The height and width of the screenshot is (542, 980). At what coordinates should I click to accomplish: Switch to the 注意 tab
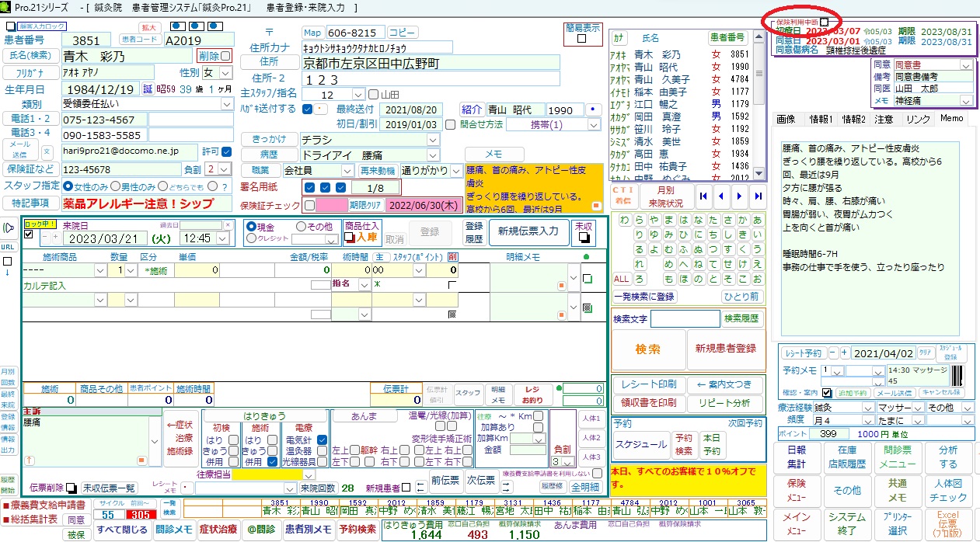tap(884, 119)
